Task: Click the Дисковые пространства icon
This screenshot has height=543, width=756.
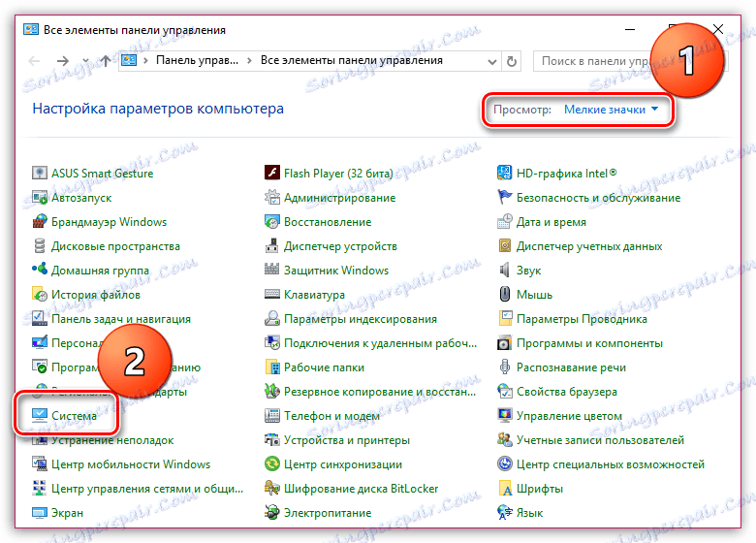Action: pyautogui.click(x=40, y=246)
